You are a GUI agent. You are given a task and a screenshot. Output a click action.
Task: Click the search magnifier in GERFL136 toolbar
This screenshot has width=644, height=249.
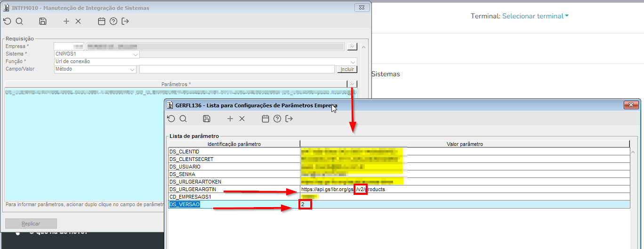click(183, 119)
